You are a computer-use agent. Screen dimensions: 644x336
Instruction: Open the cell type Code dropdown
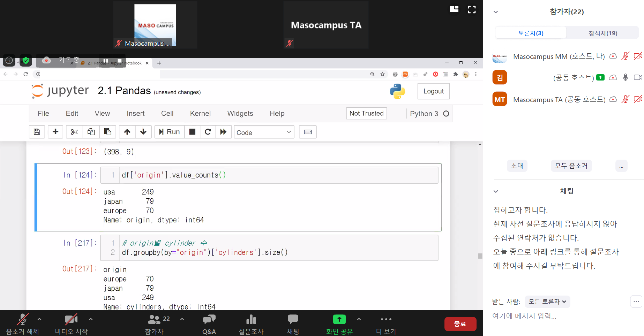[x=264, y=132]
